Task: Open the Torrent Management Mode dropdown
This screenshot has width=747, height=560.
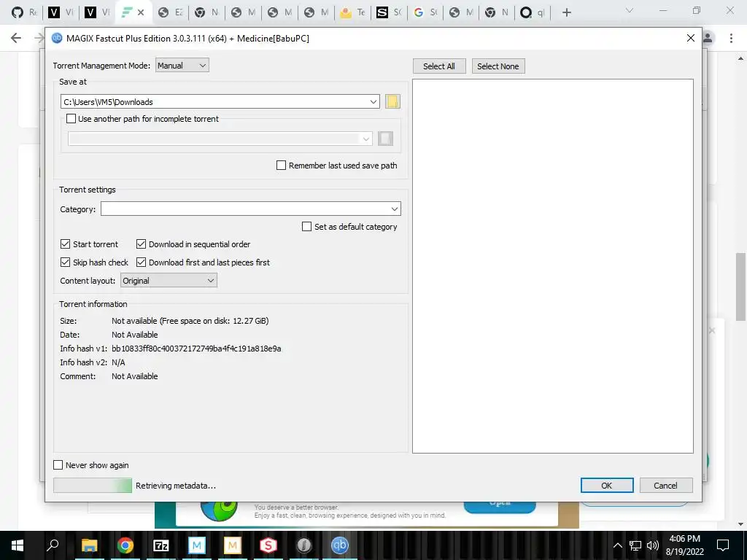Action: (182, 65)
